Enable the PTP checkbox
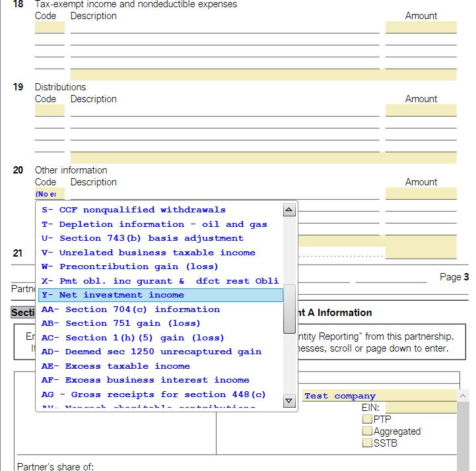 (368, 419)
